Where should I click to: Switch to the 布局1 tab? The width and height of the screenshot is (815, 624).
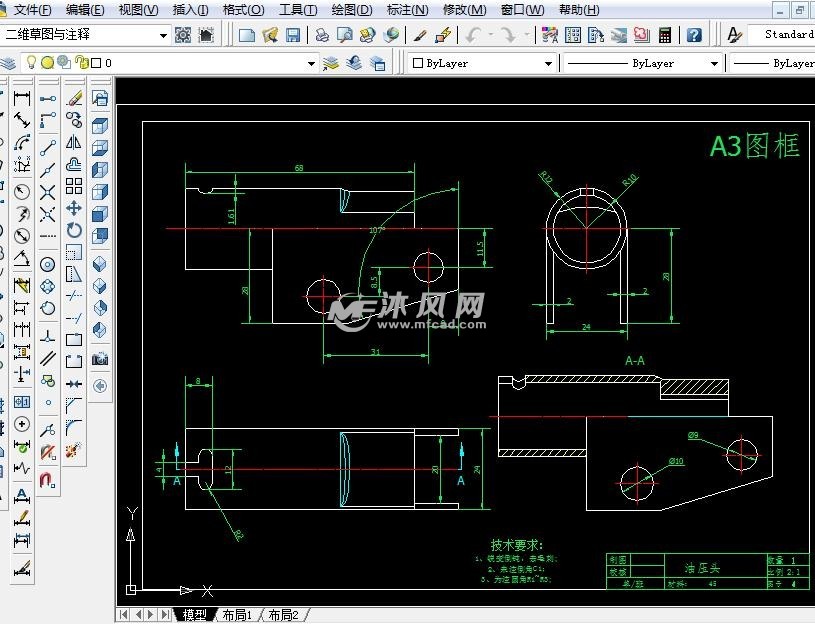coord(237,616)
